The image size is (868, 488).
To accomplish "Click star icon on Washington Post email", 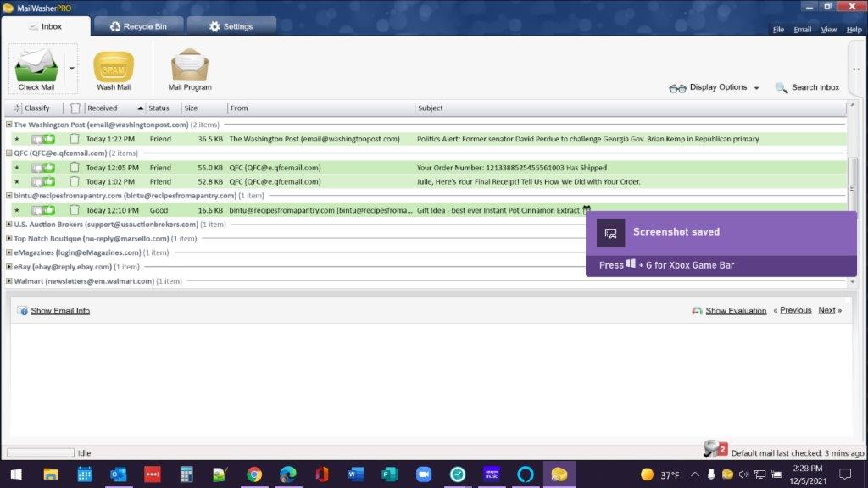I will (17, 140).
